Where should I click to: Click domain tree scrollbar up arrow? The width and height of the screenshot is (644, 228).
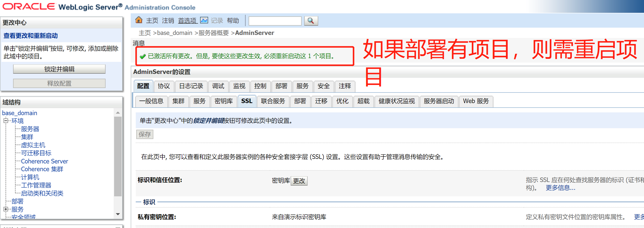click(118, 113)
